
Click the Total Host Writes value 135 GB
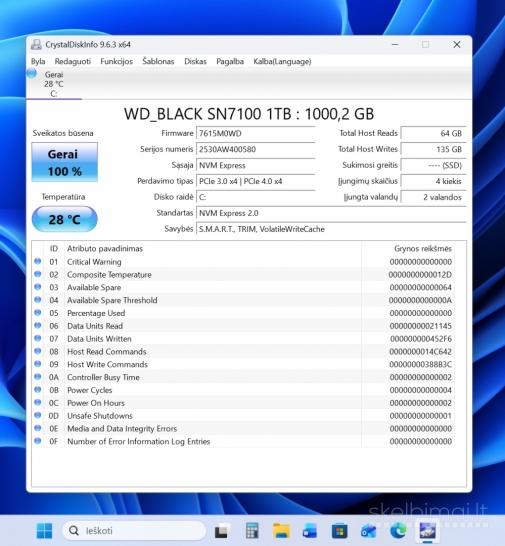click(x=433, y=149)
